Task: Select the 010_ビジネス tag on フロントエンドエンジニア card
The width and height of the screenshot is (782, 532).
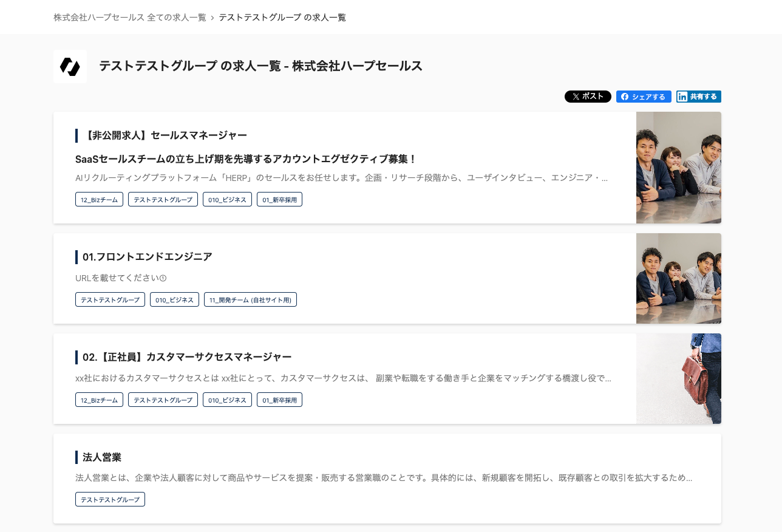Action: coord(174,299)
